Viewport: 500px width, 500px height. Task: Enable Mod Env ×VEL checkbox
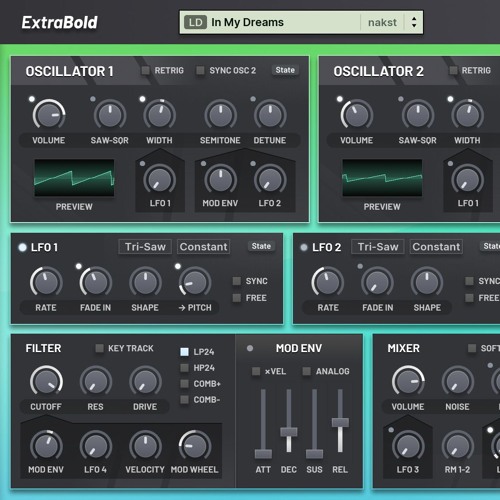(x=256, y=371)
